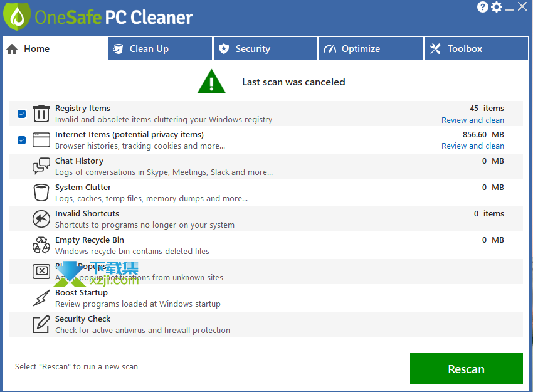Screen dimensions: 533x392
Task: Click the Chat History "0 MB" value
Action: click(x=493, y=161)
